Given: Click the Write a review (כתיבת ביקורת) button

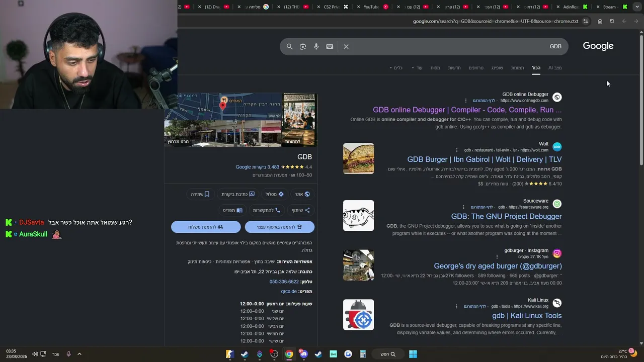Looking at the screenshot, I should (237, 194).
